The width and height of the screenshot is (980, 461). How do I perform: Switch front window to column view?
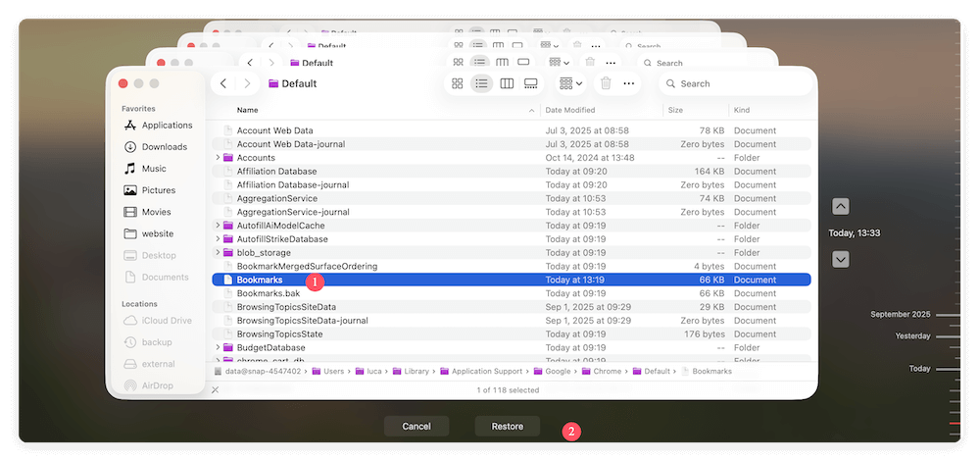point(507,83)
